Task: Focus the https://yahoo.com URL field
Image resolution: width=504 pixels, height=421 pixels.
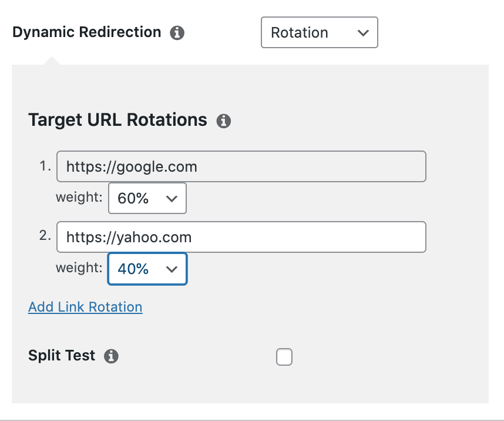Action: pyautogui.click(x=241, y=237)
